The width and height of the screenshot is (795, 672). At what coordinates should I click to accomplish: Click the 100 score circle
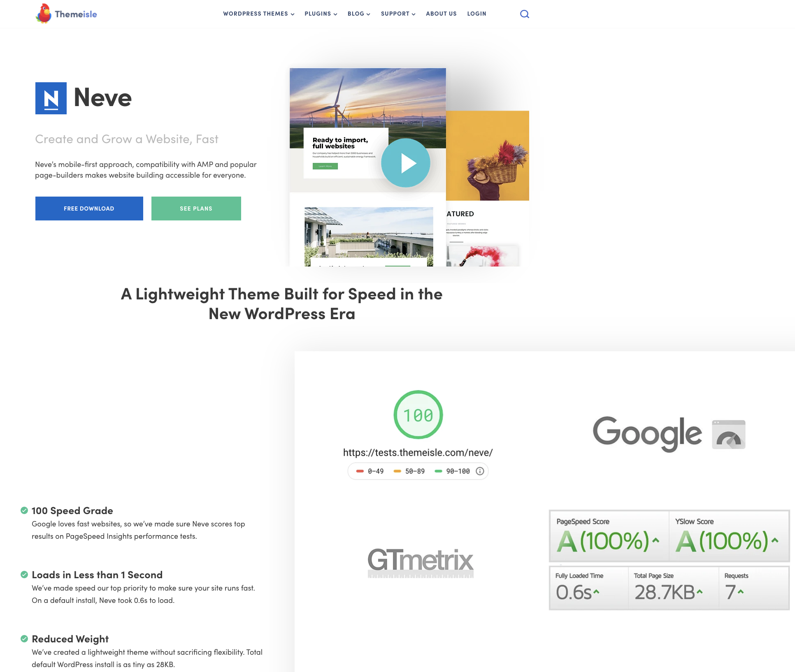(418, 415)
